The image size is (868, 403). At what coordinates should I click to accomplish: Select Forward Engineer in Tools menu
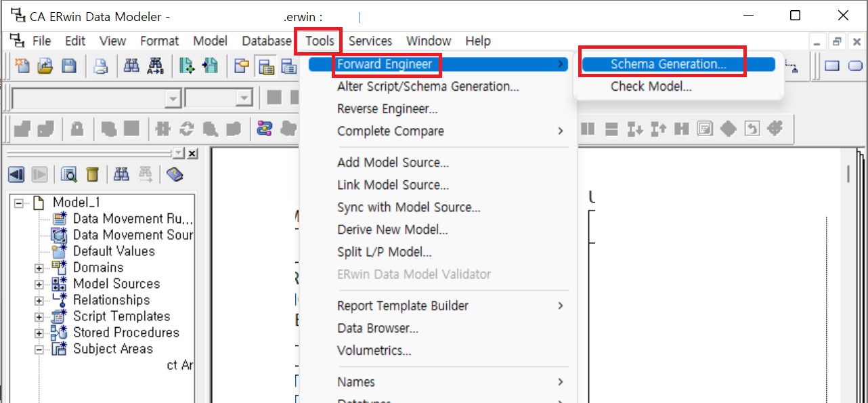coord(438,64)
